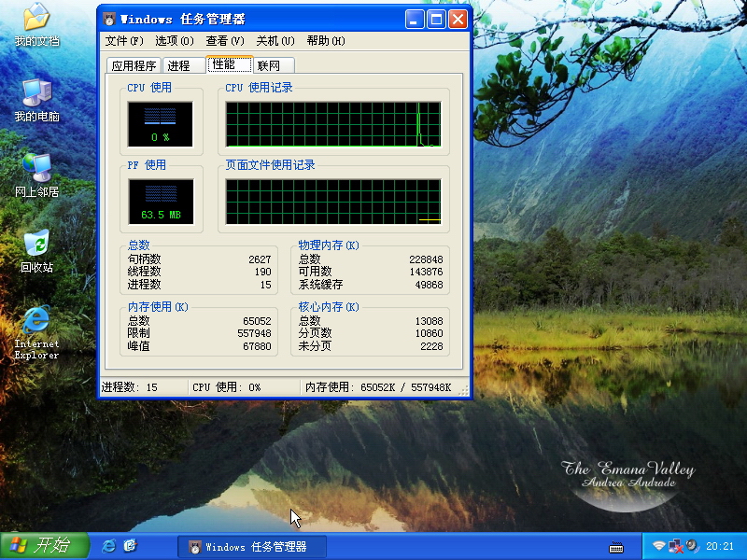Launch Internet Explorer from quick launch bar

(109, 546)
